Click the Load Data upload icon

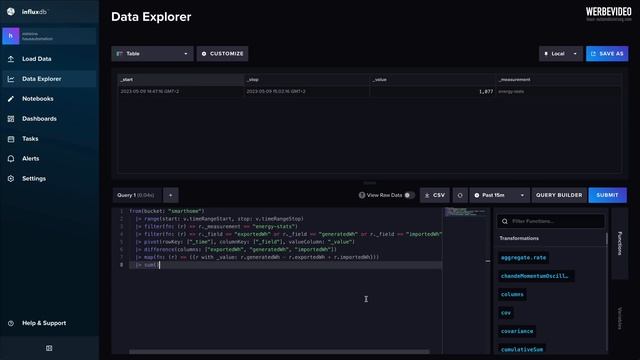coord(11,59)
